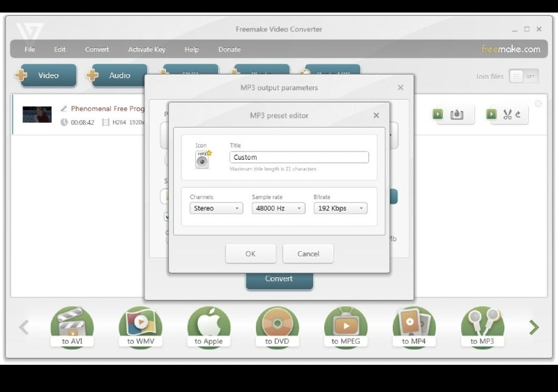Click the Title field containing Custom
The height and width of the screenshot is (392, 558).
point(299,157)
